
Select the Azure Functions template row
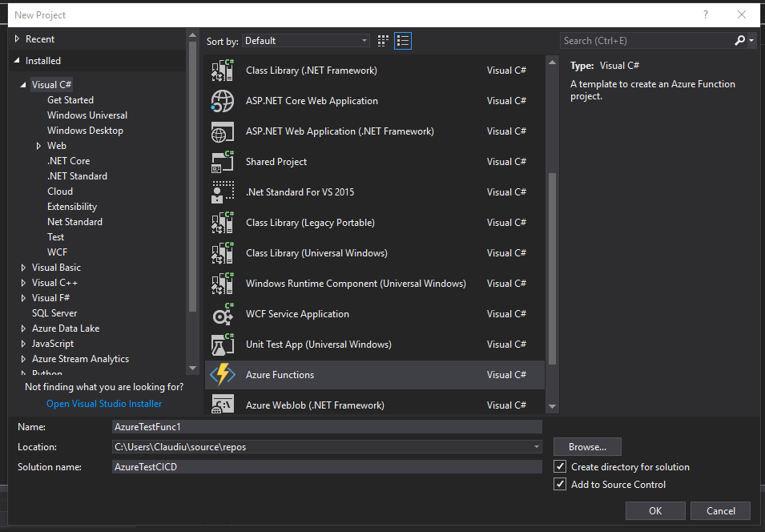coord(375,375)
